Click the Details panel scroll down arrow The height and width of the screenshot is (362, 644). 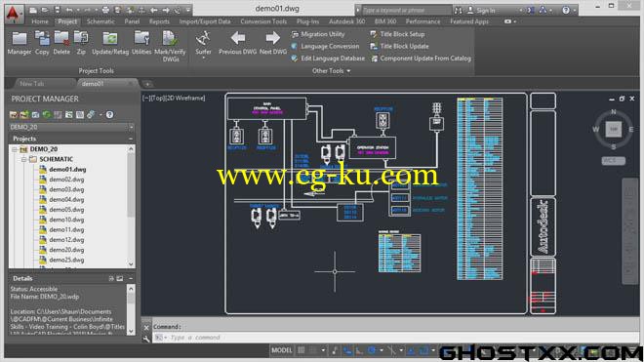(x=131, y=331)
